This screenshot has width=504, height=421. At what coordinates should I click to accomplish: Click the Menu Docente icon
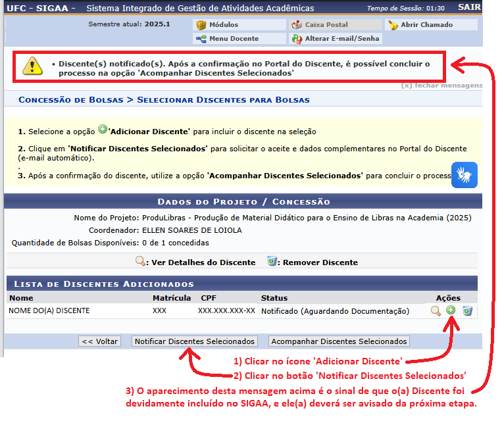point(201,39)
